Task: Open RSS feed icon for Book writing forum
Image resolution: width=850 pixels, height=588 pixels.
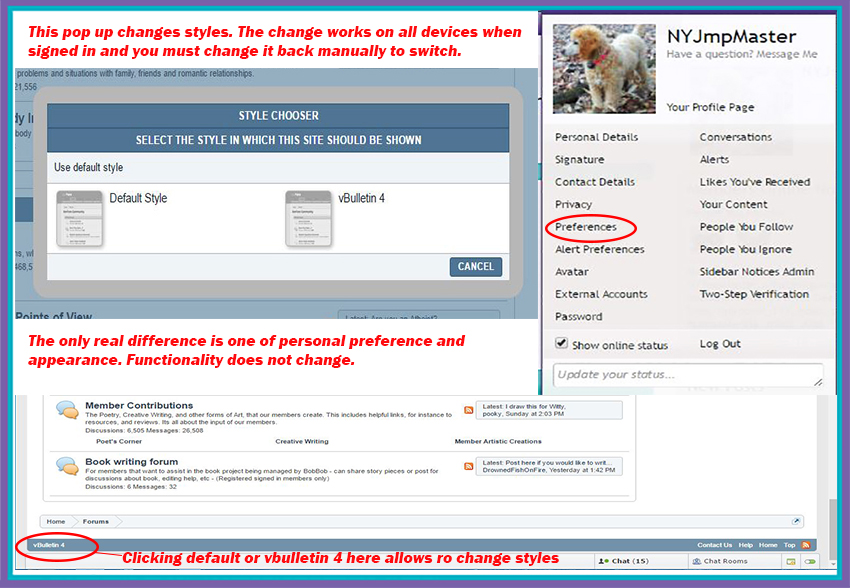Action: click(x=469, y=466)
